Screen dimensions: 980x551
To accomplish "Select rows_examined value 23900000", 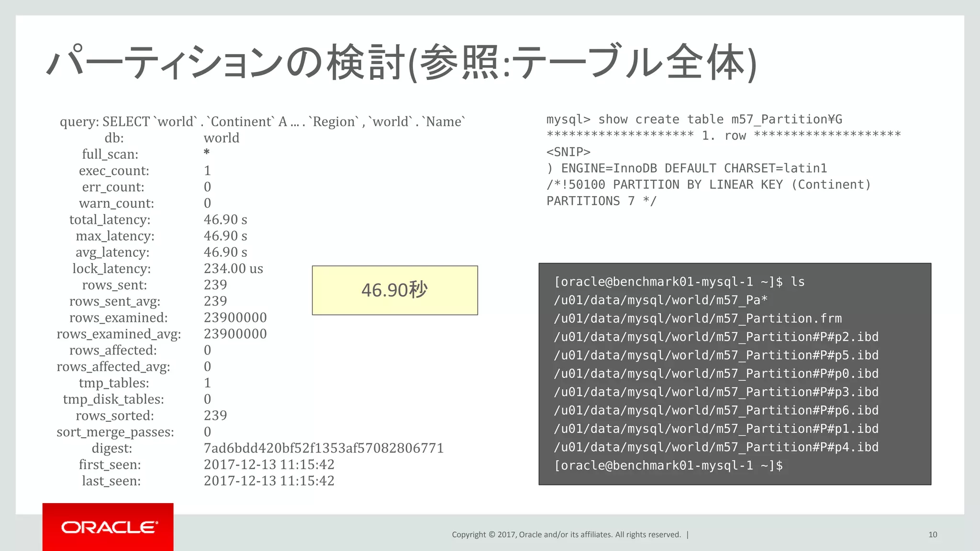I will click(235, 318).
